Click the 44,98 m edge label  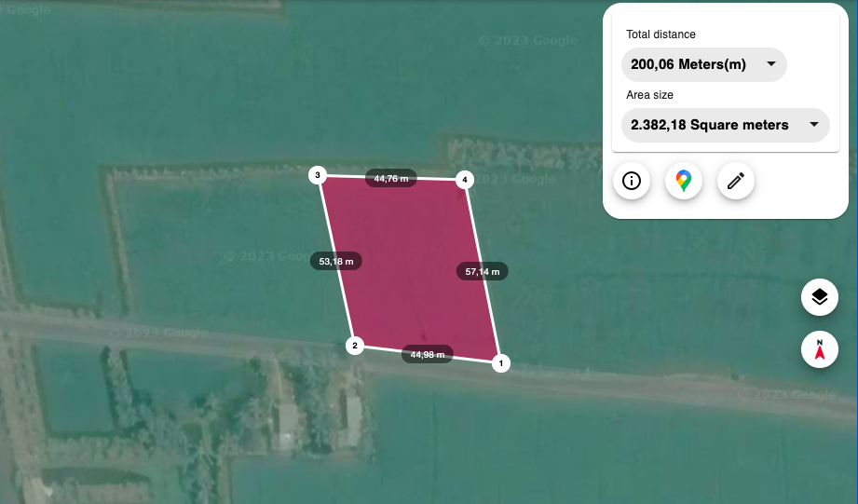click(428, 355)
